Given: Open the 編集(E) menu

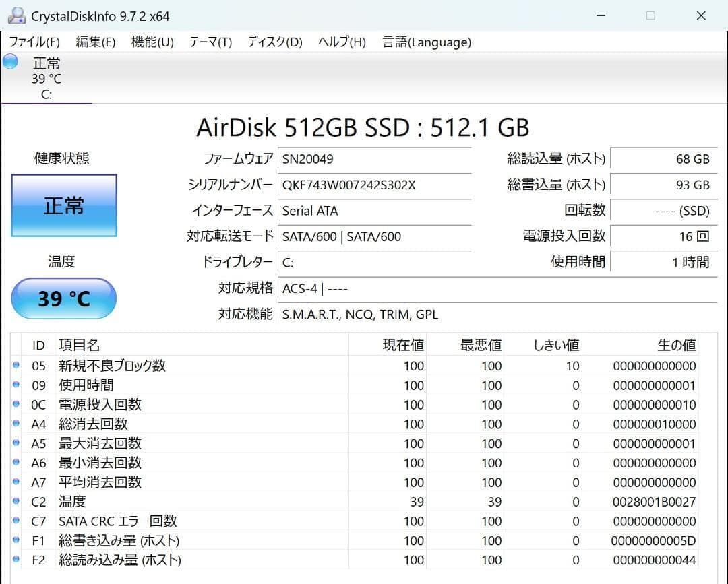Looking at the screenshot, I should point(96,42).
